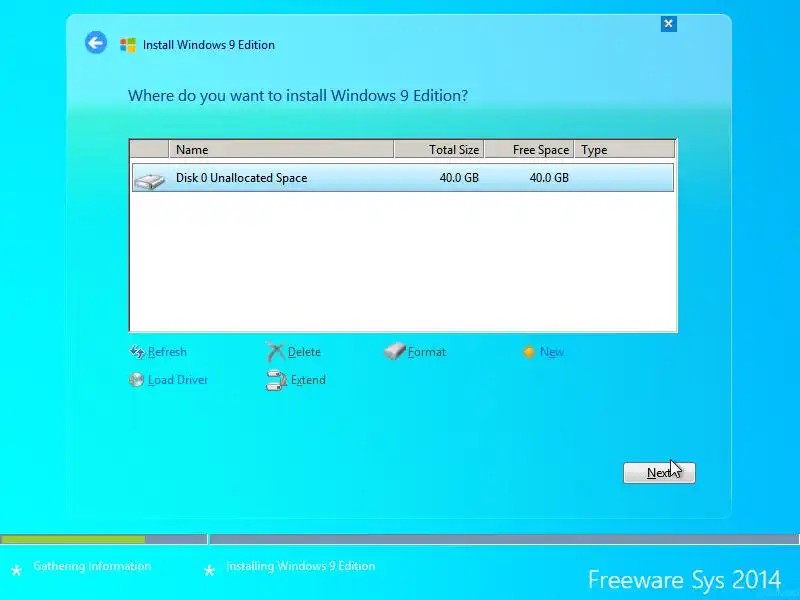Go back with the blue arrow button
The height and width of the screenshot is (600, 800).
pos(96,42)
